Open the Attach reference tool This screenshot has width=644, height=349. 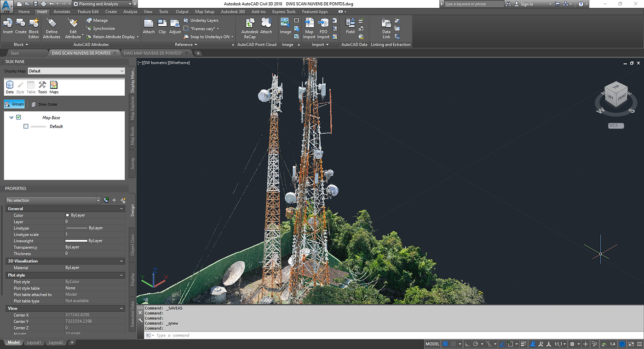coord(149,26)
